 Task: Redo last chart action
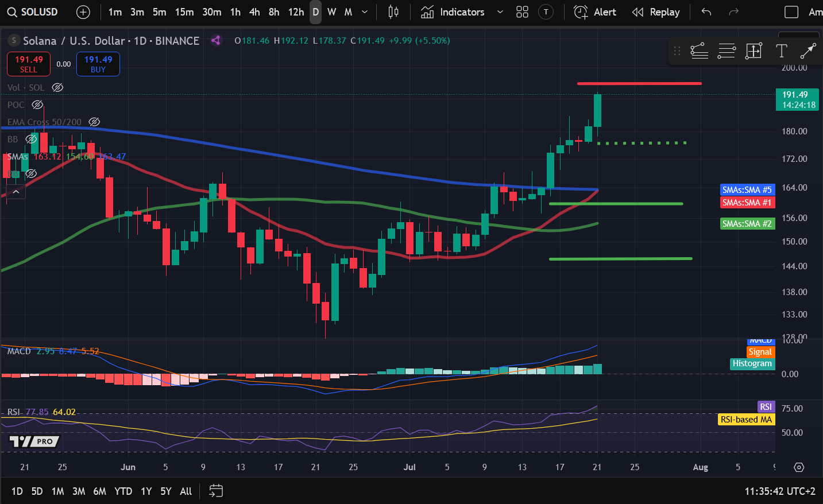tap(733, 12)
